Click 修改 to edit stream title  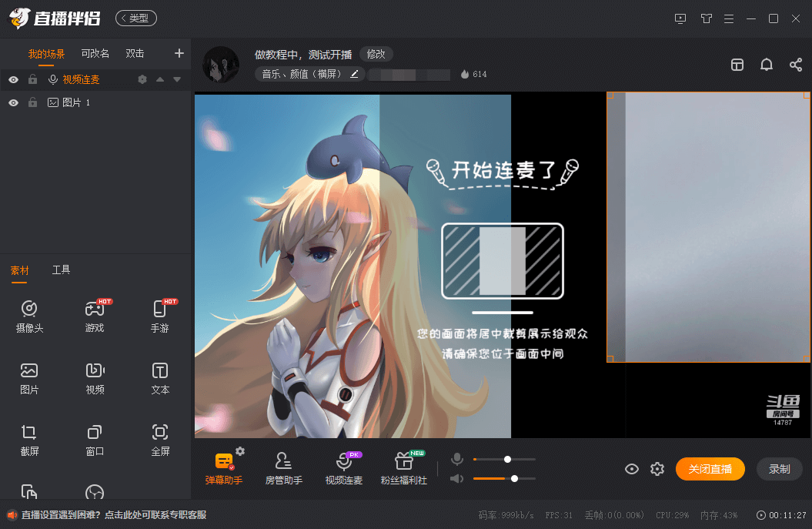coord(376,55)
